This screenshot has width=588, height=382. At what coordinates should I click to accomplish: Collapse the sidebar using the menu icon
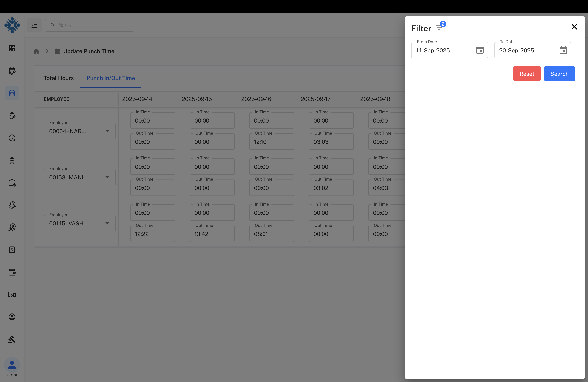pyautogui.click(x=34, y=25)
